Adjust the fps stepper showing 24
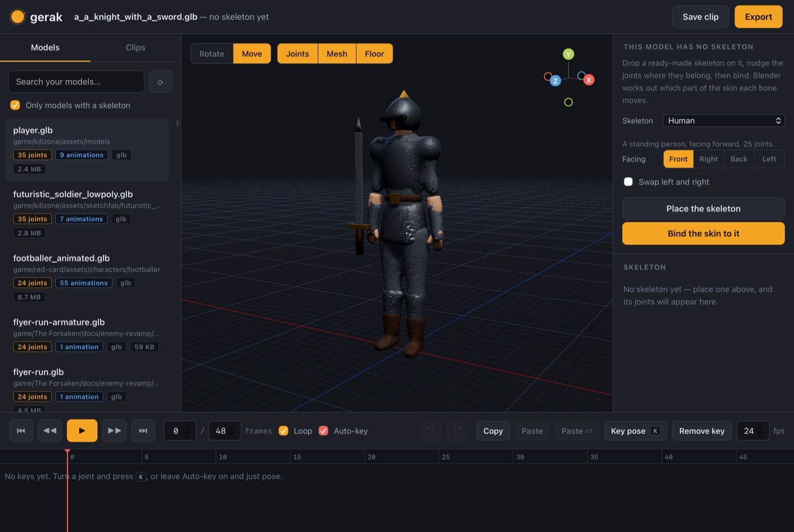 [x=760, y=431]
